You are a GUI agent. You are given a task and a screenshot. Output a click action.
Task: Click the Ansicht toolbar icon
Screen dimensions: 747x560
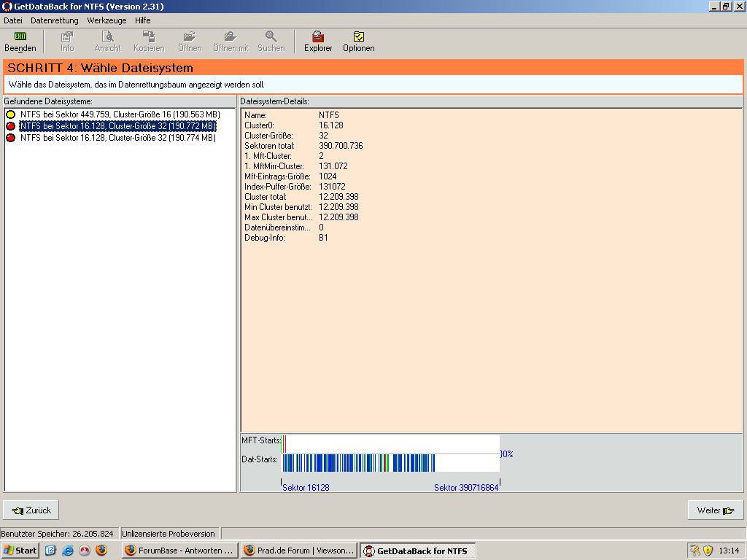(x=108, y=36)
